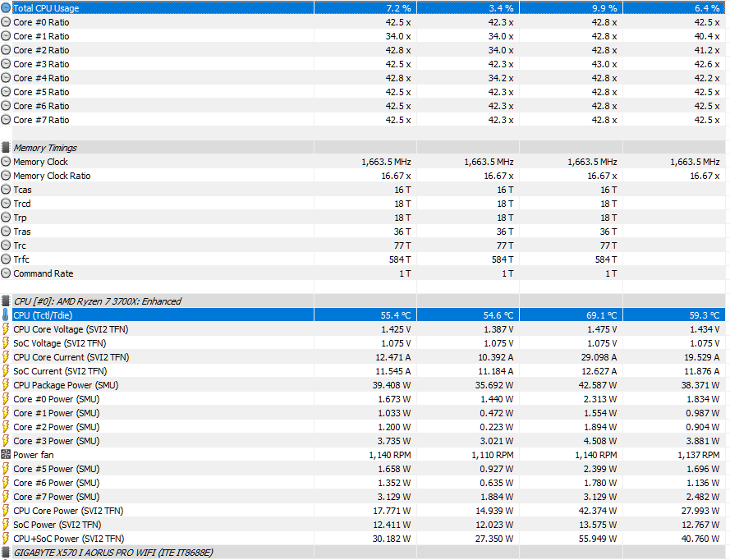Click the clock icon beside Total CPU Usage

click(7, 8)
